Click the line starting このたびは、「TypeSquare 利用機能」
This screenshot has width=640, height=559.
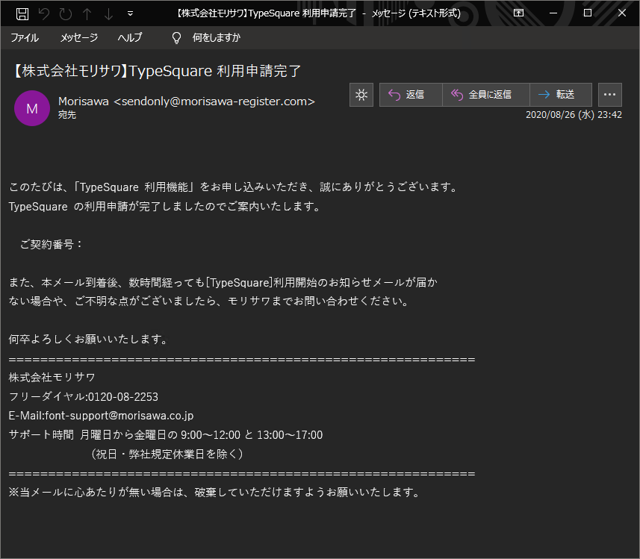[233, 187]
